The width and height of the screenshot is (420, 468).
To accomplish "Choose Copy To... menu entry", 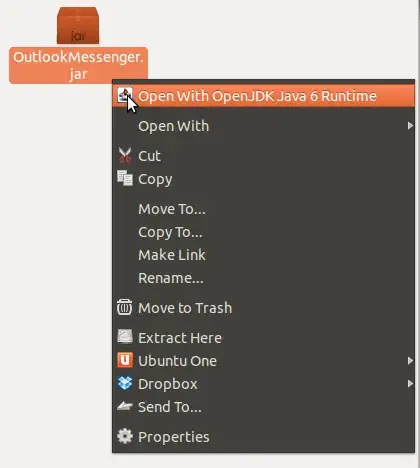I will pyautogui.click(x=263, y=232).
